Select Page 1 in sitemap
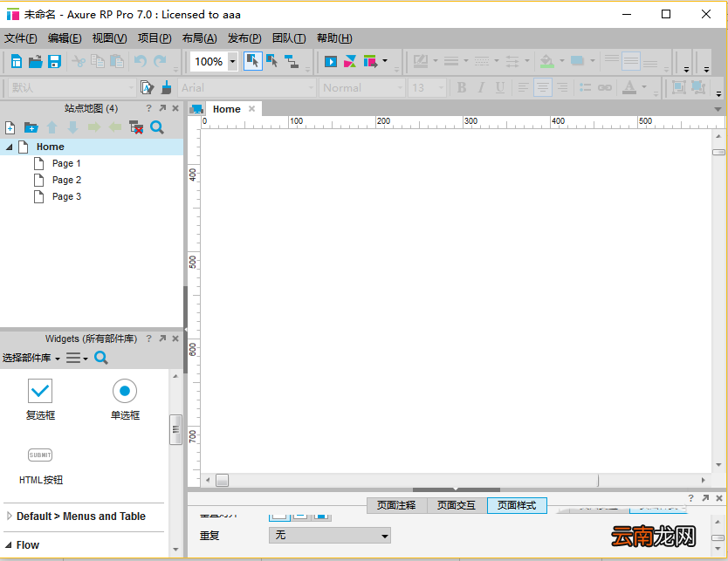This screenshot has width=728, height=561. tap(66, 163)
